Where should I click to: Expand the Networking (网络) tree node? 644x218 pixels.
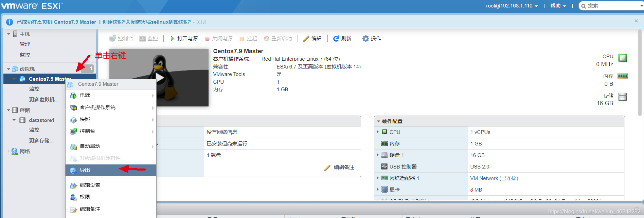click(x=8, y=151)
